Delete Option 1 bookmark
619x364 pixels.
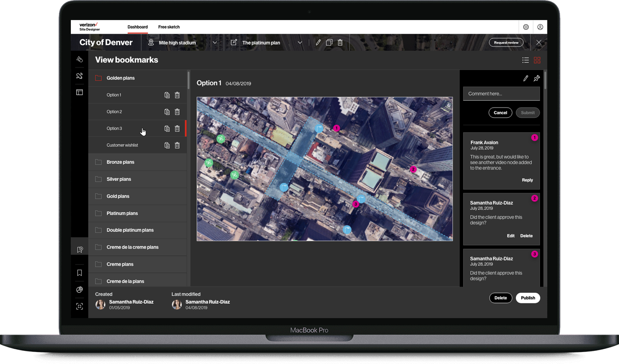[x=177, y=95]
